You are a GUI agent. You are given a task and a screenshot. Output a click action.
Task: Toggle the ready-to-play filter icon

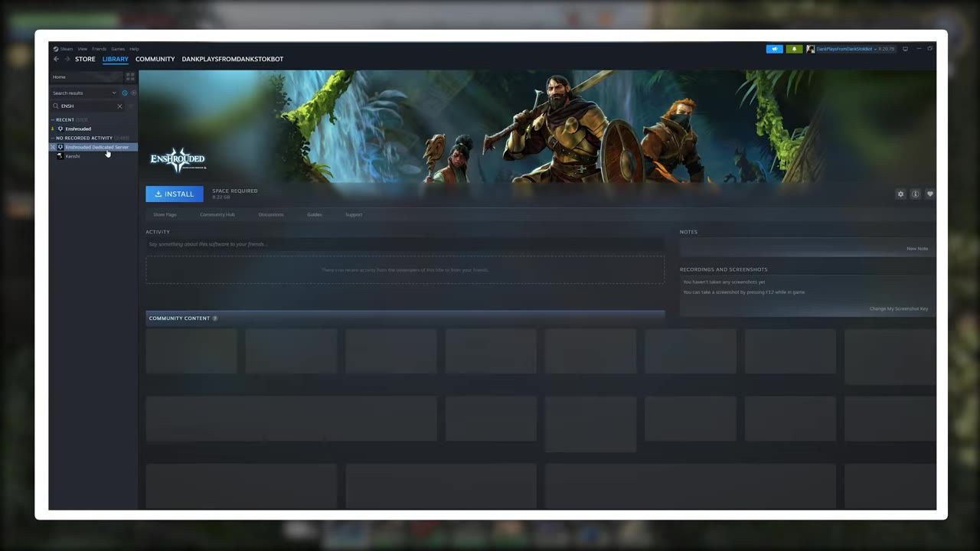(x=133, y=93)
